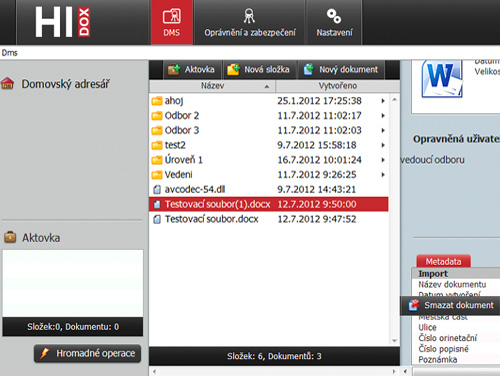The width and height of the screenshot is (500, 376).
Task: Click the Odbor 2 folder icon
Action: [x=157, y=116]
